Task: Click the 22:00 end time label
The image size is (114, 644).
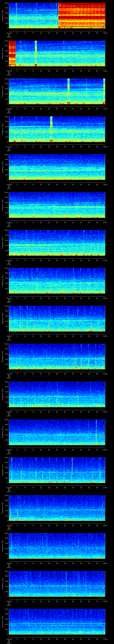Action: pyautogui.click(x=105, y=298)
